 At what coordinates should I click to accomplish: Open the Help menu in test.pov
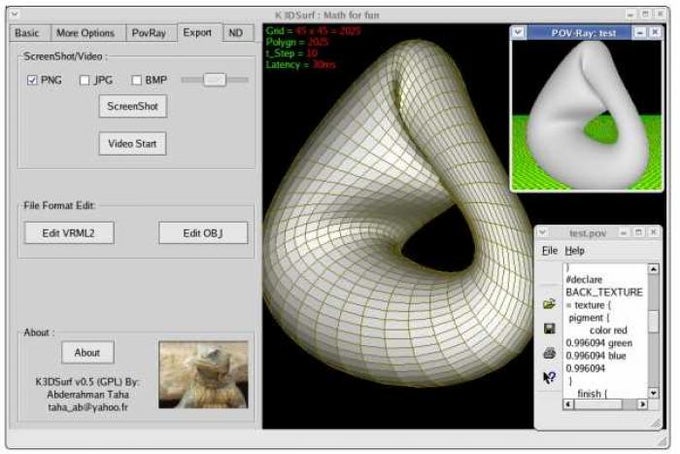[575, 251]
